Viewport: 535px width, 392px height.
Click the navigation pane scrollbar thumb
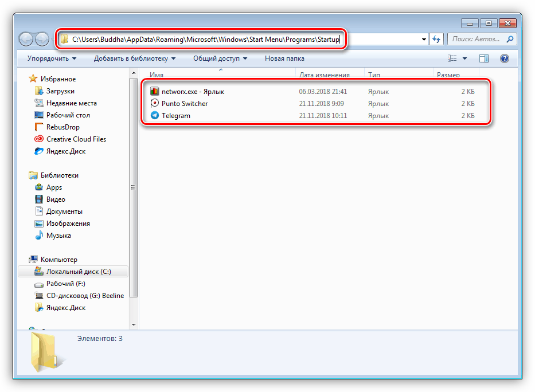[134, 187]
